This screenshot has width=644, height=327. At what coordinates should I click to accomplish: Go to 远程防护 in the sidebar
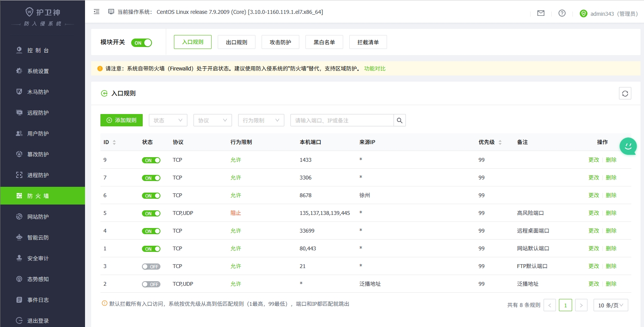click(43, 113)
